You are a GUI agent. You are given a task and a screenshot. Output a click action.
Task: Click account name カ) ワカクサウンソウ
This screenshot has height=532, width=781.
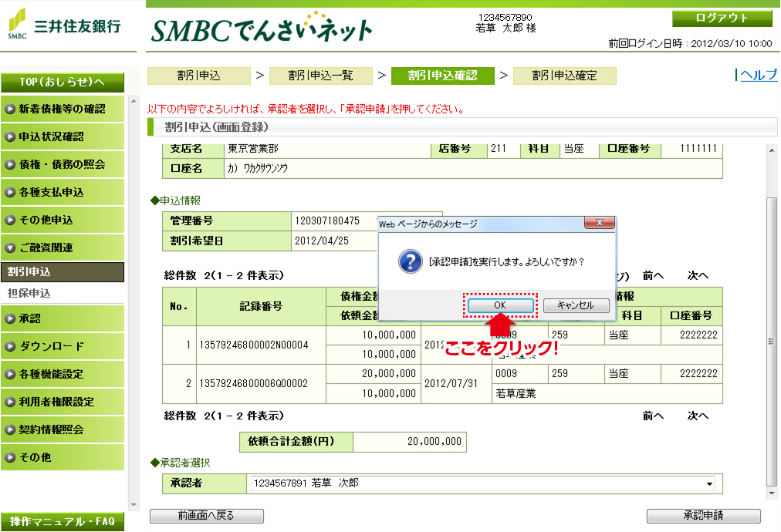[x=258, y=169]
